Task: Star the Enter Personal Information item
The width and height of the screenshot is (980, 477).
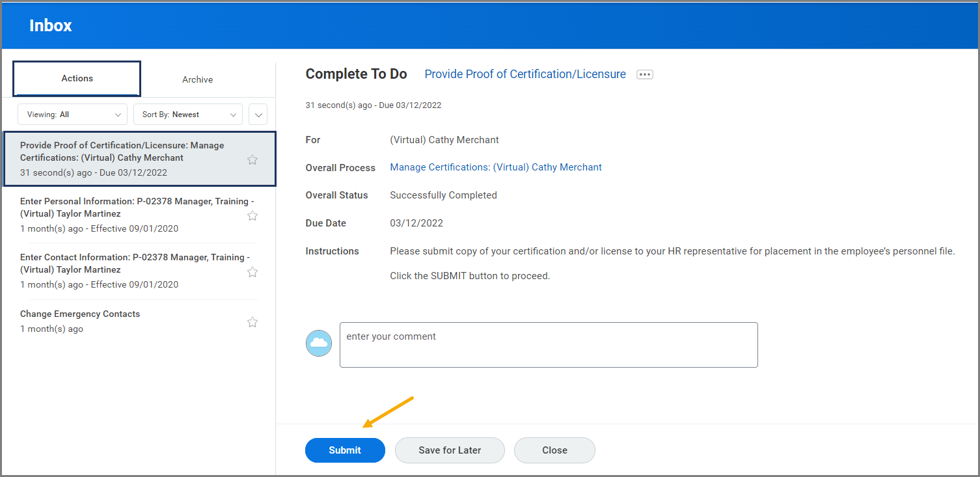Action: (x=252, y=215)
